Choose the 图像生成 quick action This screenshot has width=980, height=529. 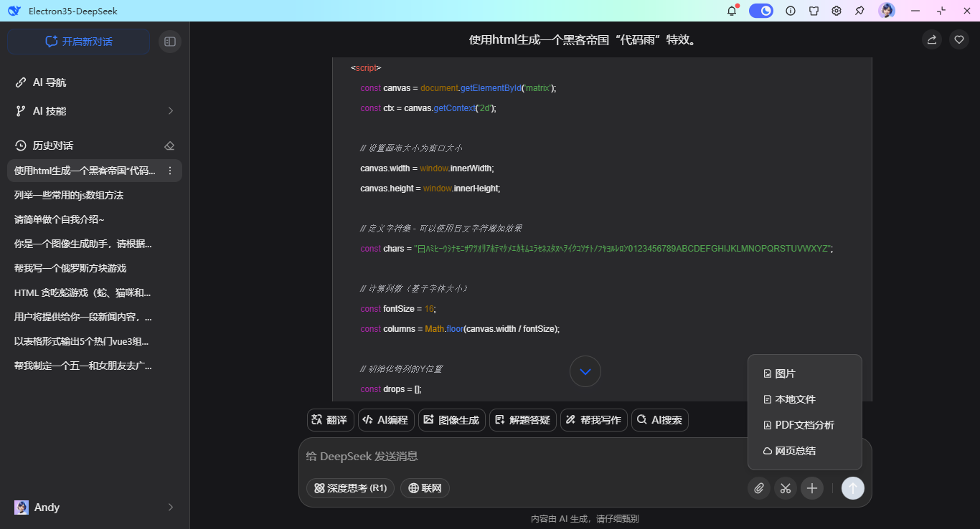coord(451,420)
